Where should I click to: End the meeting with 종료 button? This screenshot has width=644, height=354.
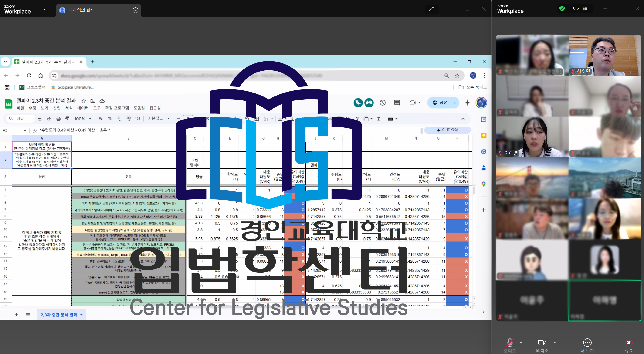pos(628,346)
